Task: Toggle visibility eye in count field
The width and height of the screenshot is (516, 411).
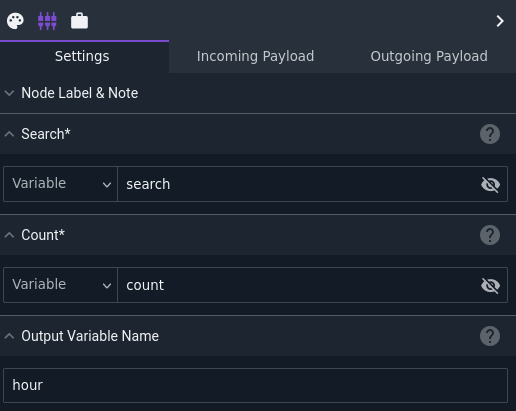Action: [490, 285]
